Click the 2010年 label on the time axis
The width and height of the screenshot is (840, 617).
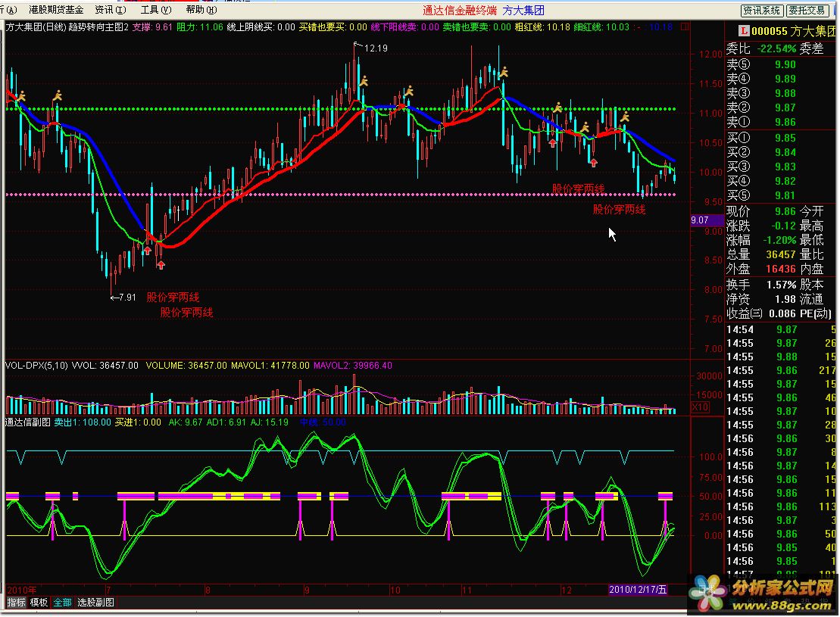click(21, 590)
